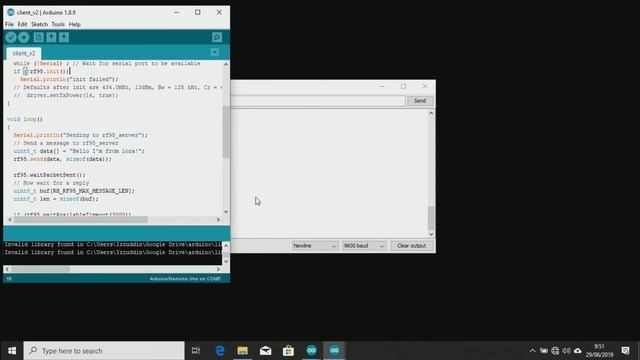Click the battery tray icon

tap(544, 351)
